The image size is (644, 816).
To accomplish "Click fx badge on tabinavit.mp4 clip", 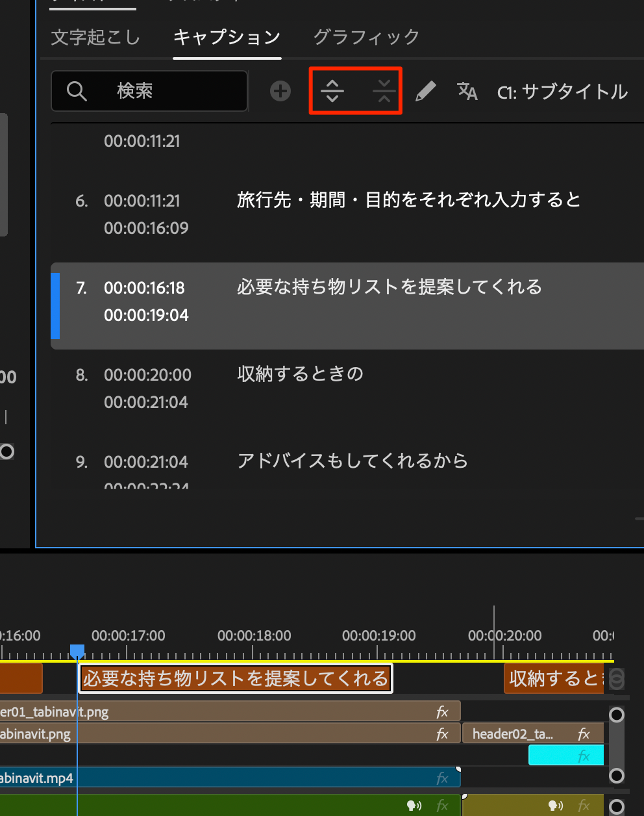I will (442, 778).
